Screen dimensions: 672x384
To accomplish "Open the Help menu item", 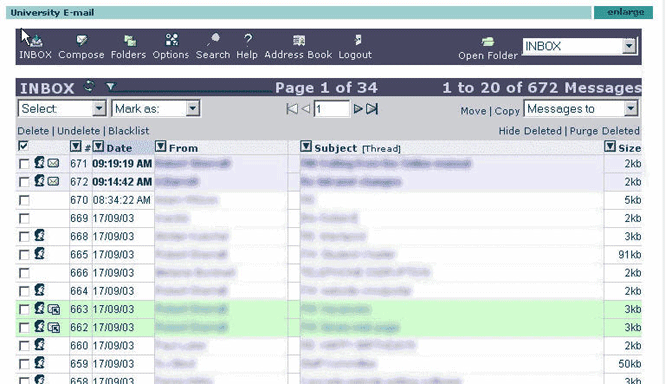I will [247, 46].
